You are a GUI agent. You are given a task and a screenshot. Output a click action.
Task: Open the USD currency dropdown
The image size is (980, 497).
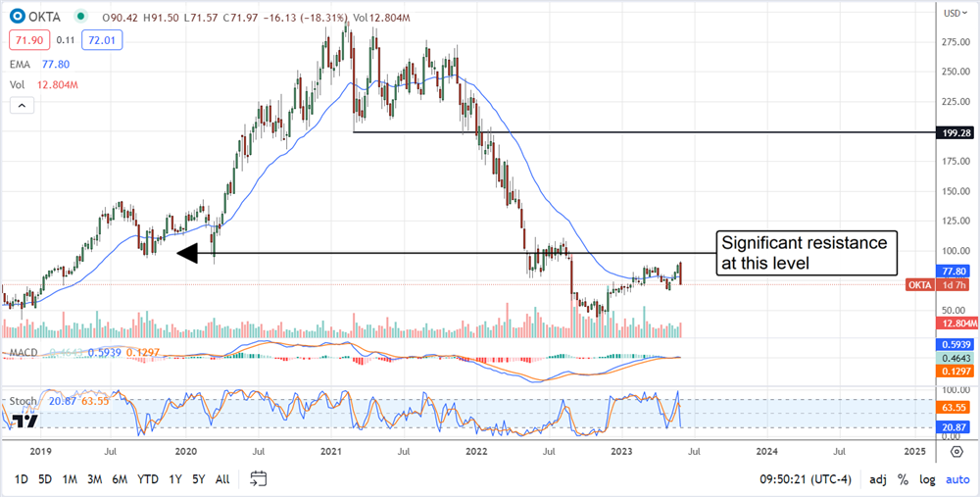point(956,13)
